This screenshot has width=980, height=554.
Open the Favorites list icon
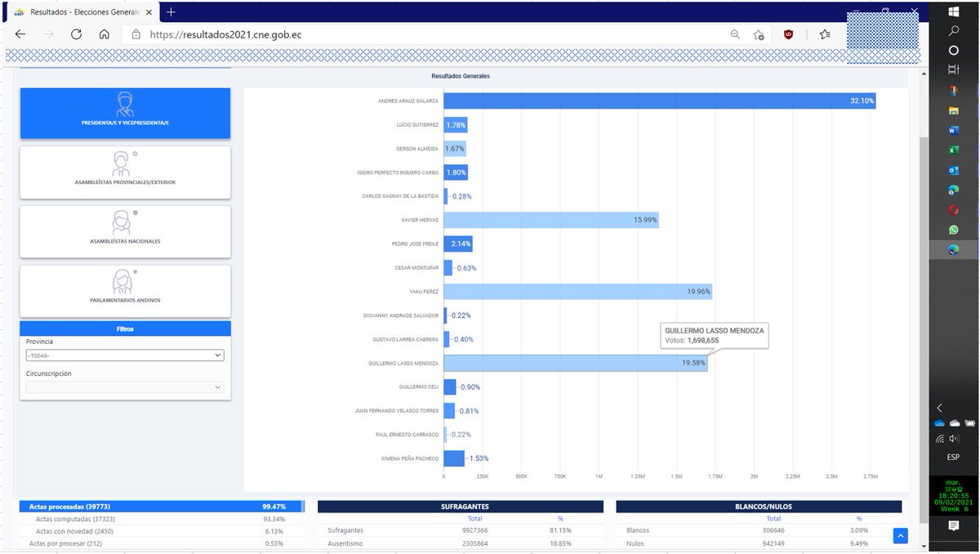(825, 34)
